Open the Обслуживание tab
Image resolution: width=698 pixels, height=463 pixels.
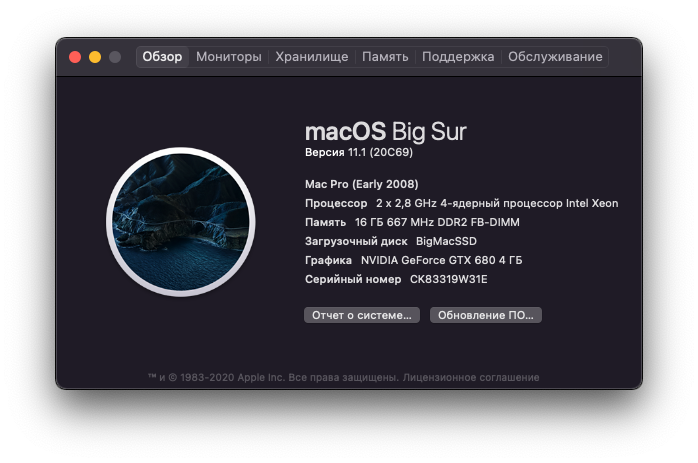[x=555, y=57]
